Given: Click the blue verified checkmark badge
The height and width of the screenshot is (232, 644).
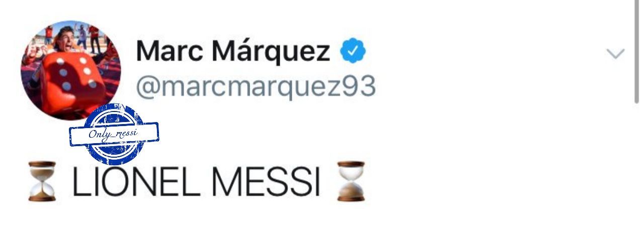Looking at the screenshot, I should [353, 51].
